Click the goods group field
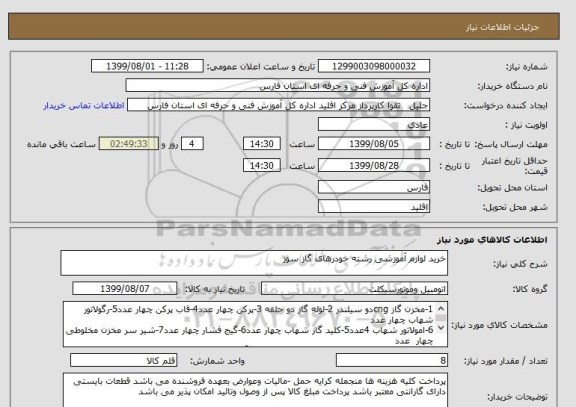This screenshot has height=407, width=576. coord(354,289)
